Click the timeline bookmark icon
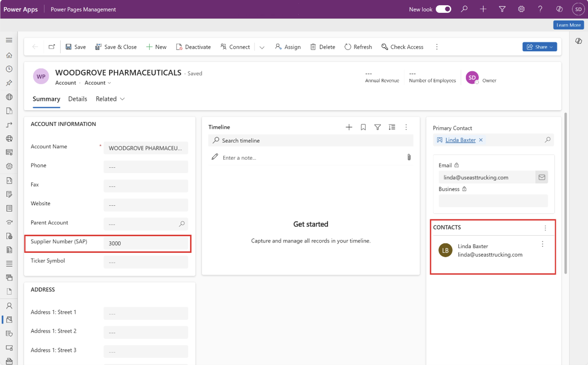This screenshot has height=365, width=588. pyautogui.click(x=363, y=127)
